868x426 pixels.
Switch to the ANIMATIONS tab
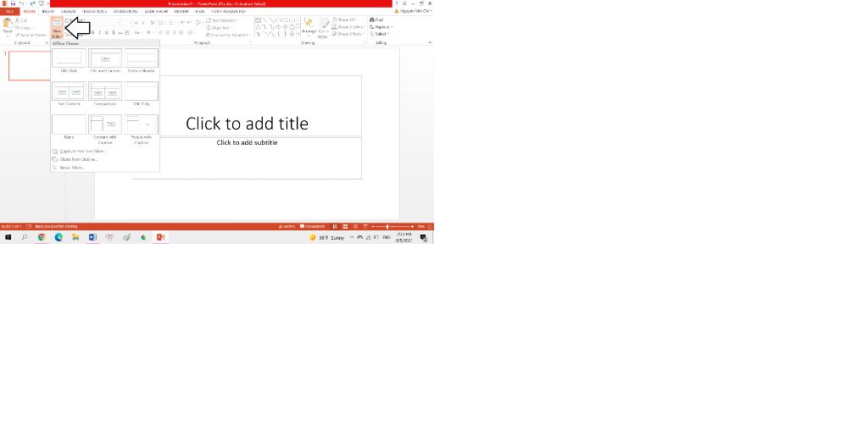click(125, 11)
